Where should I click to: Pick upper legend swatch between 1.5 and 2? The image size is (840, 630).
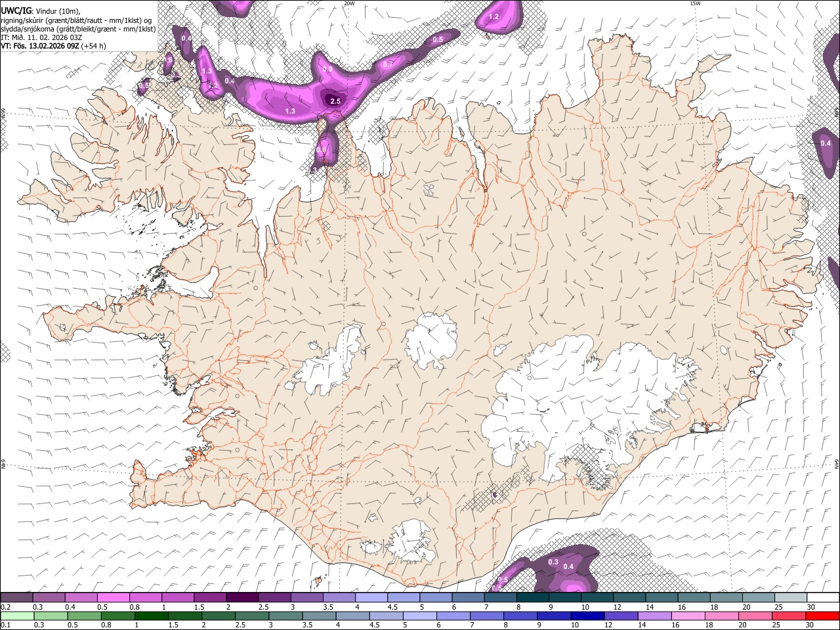pyautogui.click(x=209, y=597)
